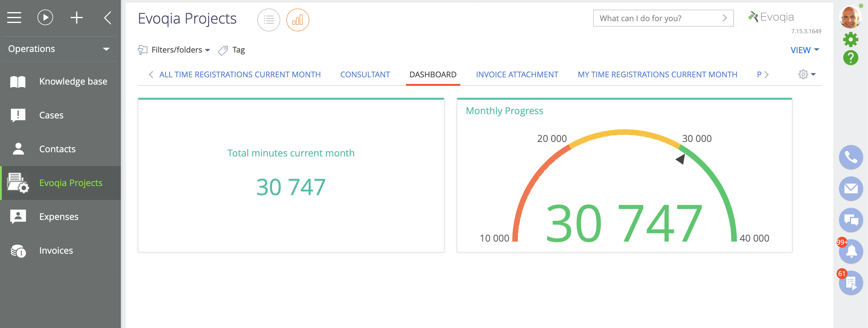Open Invoices section
Viewport: 868px width, 328px height.
pos(61,250)
